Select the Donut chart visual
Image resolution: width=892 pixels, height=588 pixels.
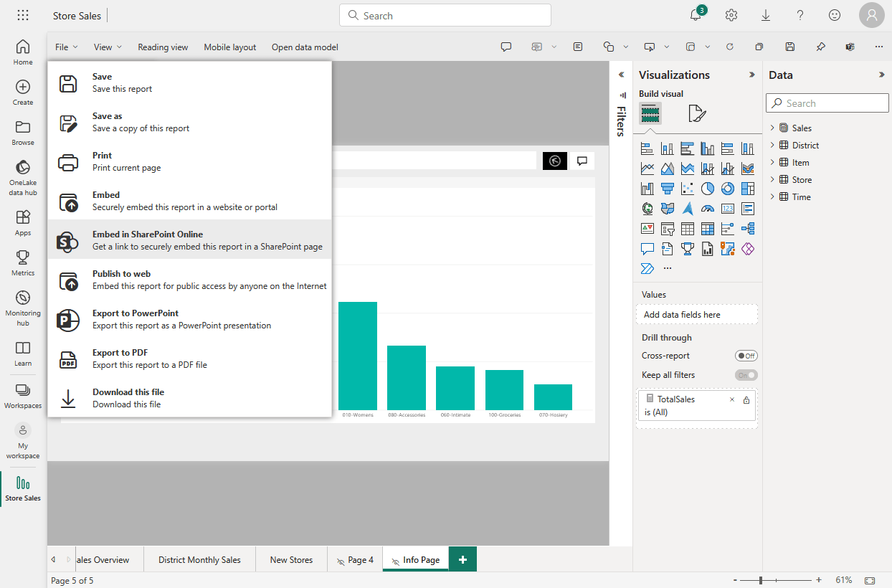(727, 189)
